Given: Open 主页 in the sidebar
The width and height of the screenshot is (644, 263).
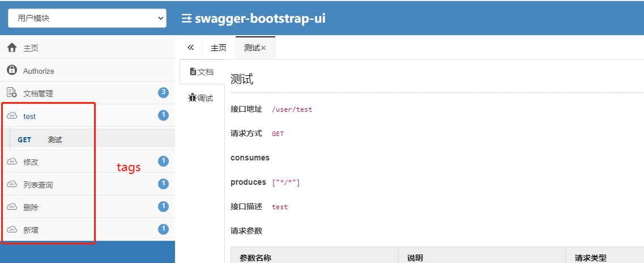Looking at the screenshot, I should (x=87, y=48).
